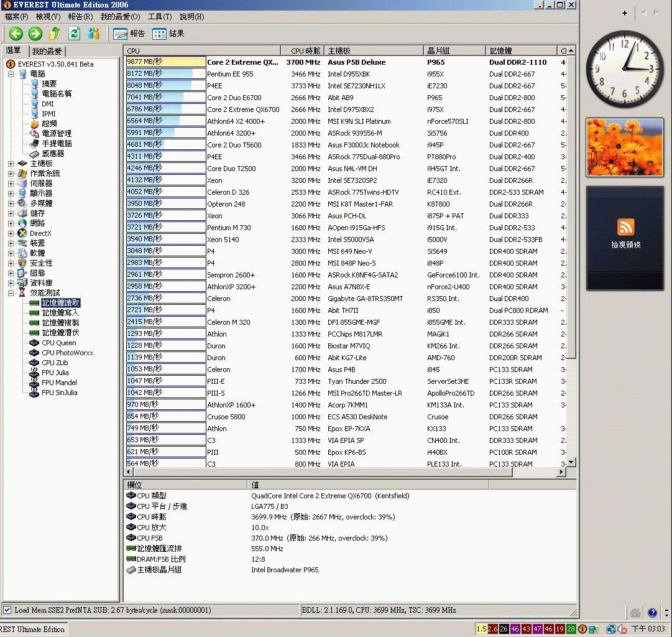Open the favorites folder icon on the toolbar
Screen dimensions: 672x637
point(53,34)
